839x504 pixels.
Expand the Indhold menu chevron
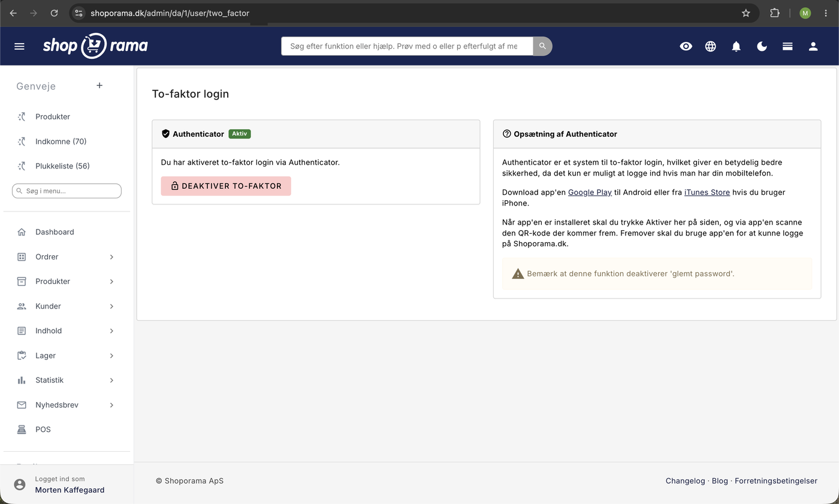pyautogui.click(x=111, y=331)
